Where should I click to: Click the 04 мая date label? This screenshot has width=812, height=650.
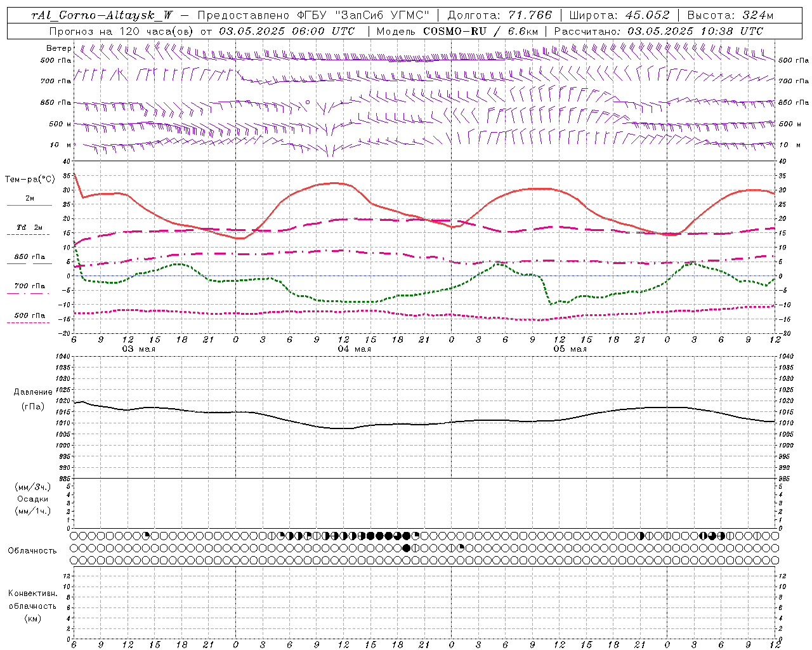coord(354,349)
